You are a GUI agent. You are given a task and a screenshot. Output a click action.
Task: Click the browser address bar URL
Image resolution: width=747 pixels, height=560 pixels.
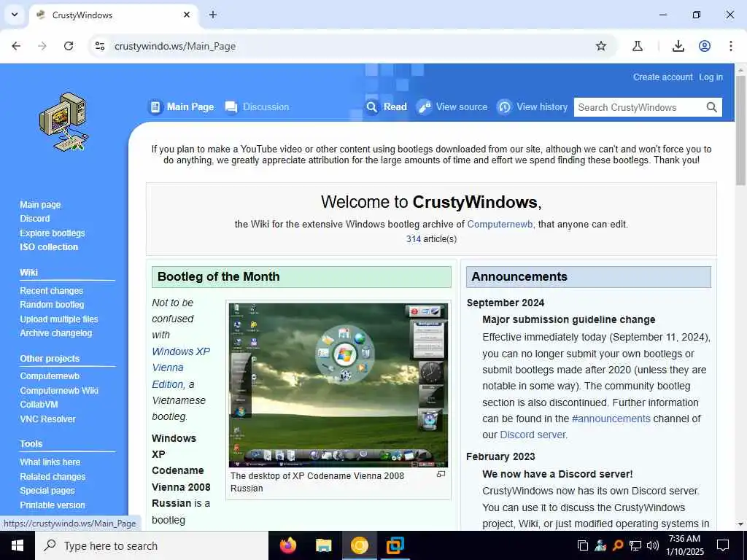point(175,46)
